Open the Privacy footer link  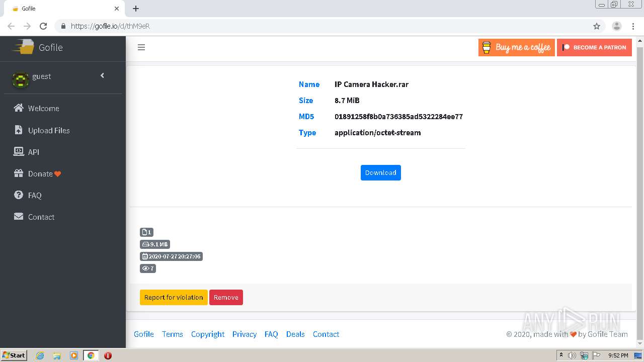[245, 334]
